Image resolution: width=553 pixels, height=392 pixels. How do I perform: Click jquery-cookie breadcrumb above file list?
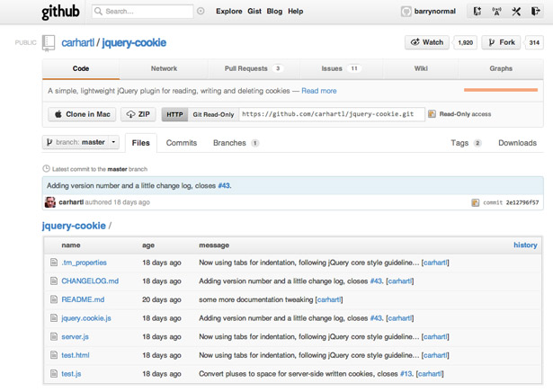tap(74, 226)
